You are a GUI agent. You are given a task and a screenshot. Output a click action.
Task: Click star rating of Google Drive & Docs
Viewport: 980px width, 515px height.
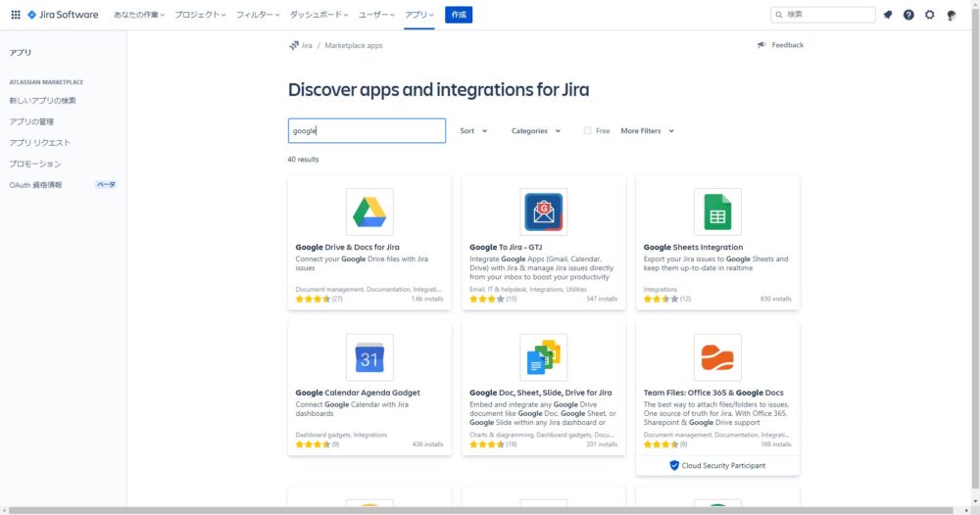[313, 299]
